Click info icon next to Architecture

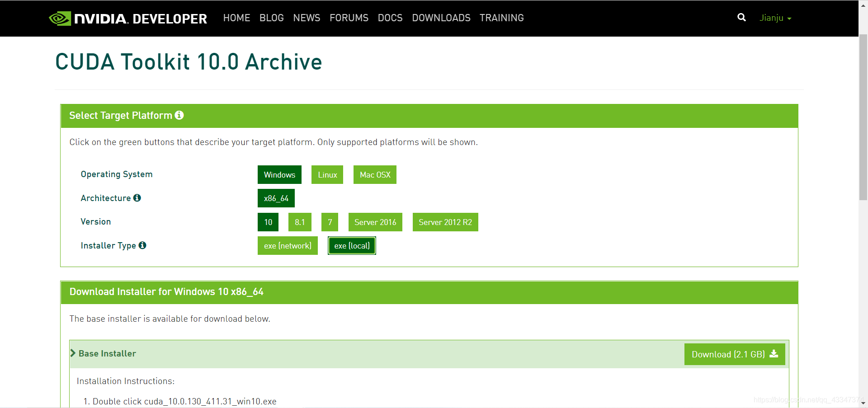click(137, 198)
